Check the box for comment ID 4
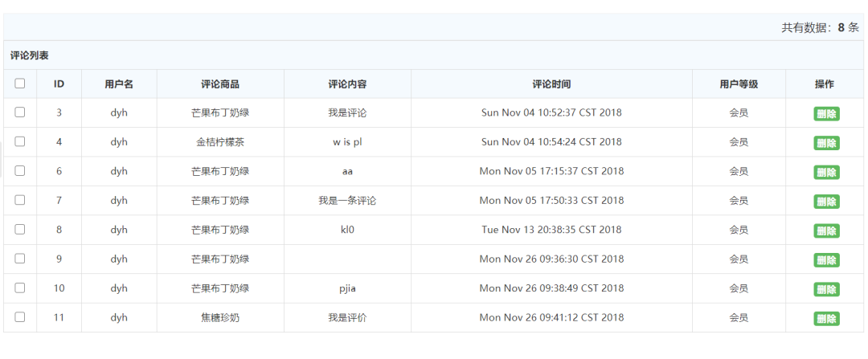Screen dimensions: 868x359 point(20,141)
